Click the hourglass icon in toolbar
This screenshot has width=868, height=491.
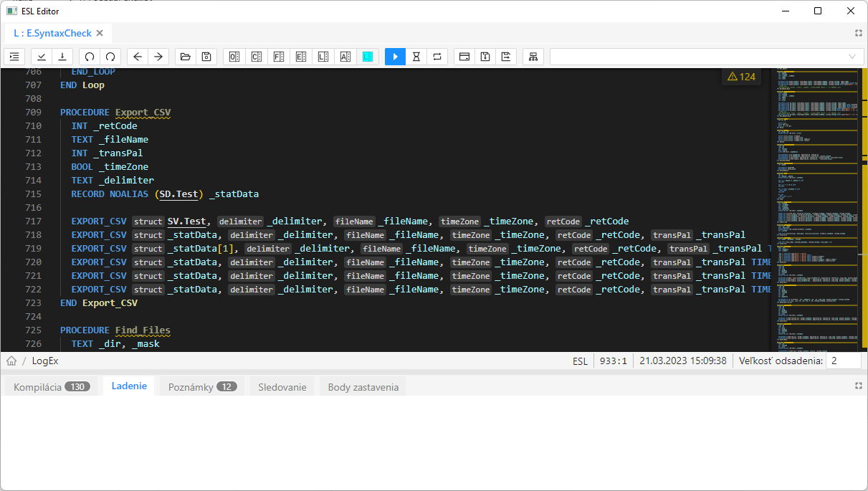416,57
